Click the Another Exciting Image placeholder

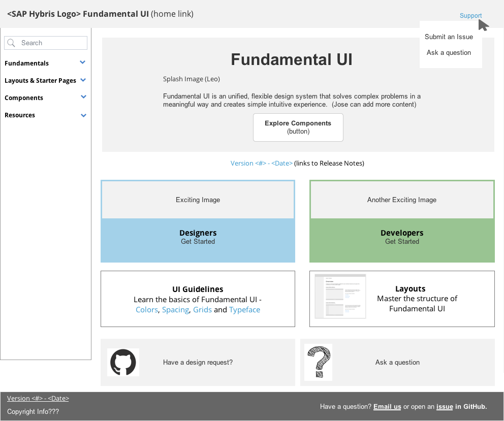401,200
